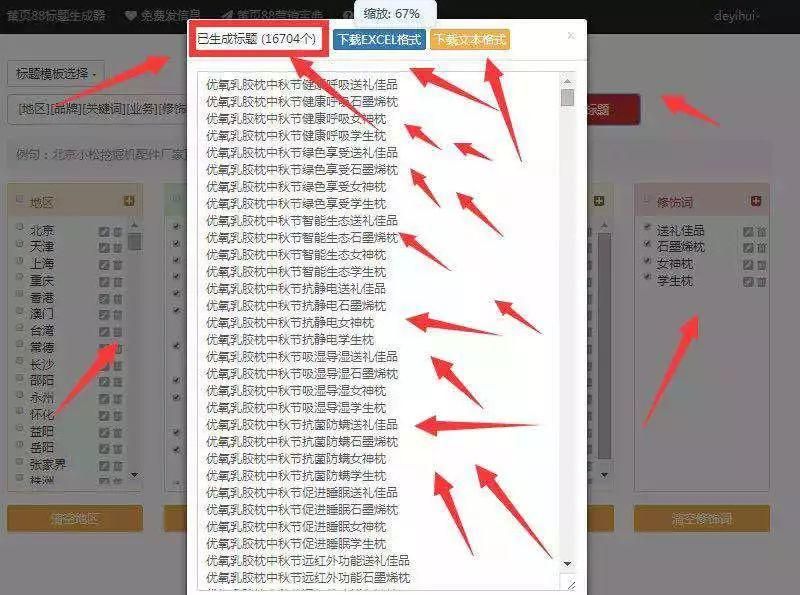Open edit for the 澳门 row

(x=104, y=315)
